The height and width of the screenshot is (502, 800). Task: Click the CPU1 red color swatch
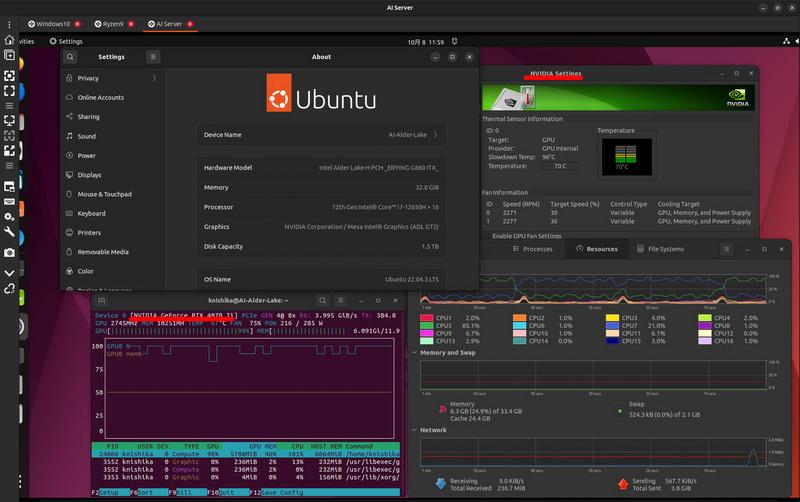click(427, 318)
